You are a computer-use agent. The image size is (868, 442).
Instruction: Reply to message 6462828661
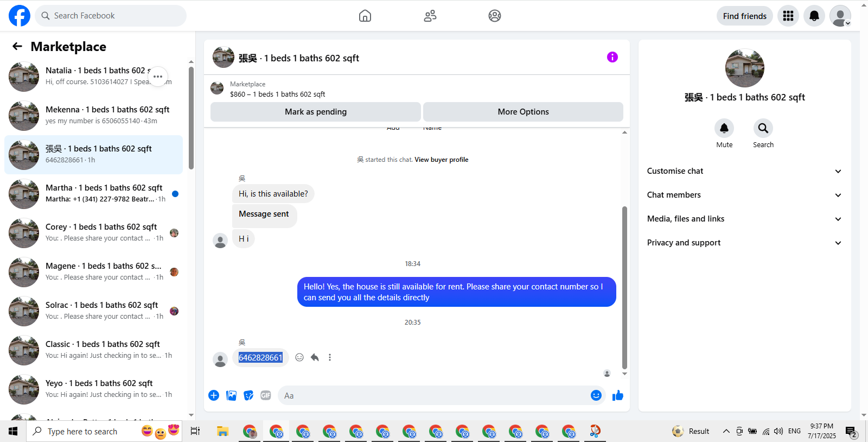tap(315, 357)
